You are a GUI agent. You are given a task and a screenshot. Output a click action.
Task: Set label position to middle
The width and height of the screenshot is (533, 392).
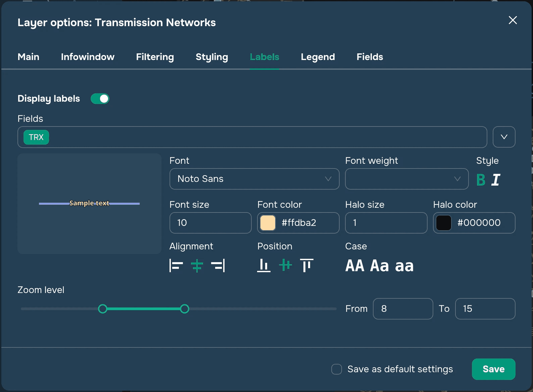click(285, 265)
